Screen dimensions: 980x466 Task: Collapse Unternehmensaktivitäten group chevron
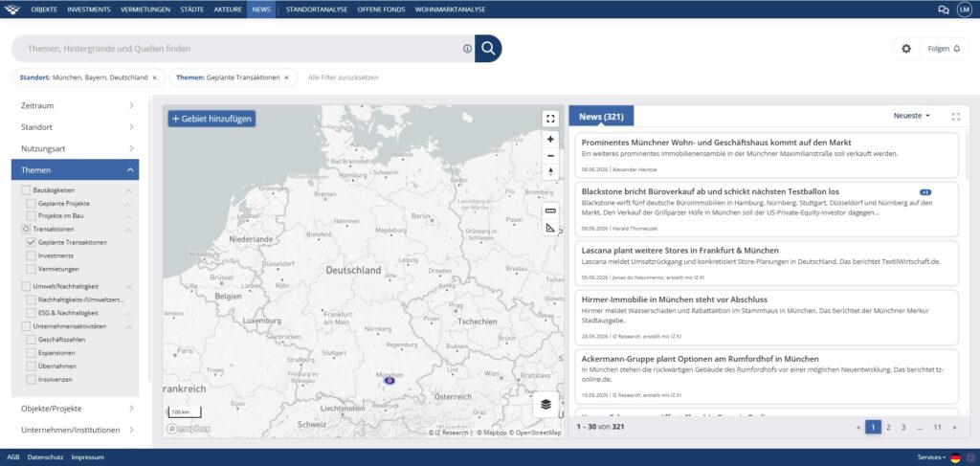[129, 326]
